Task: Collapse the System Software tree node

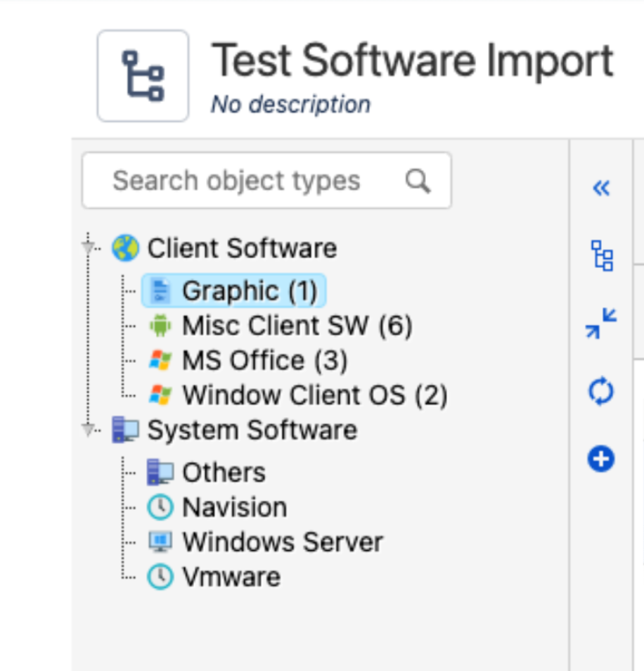Action: click(x=88, y=429)
